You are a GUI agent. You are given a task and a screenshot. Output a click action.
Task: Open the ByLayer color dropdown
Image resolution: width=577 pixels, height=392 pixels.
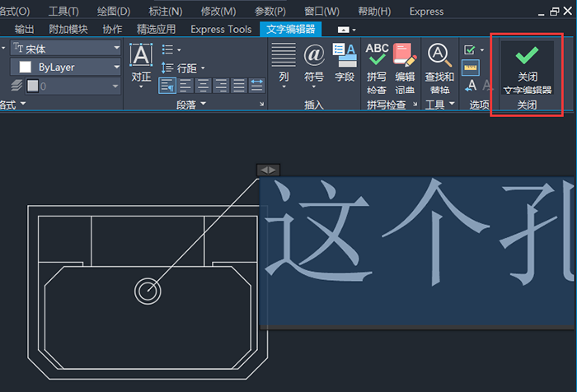point(65,67)
